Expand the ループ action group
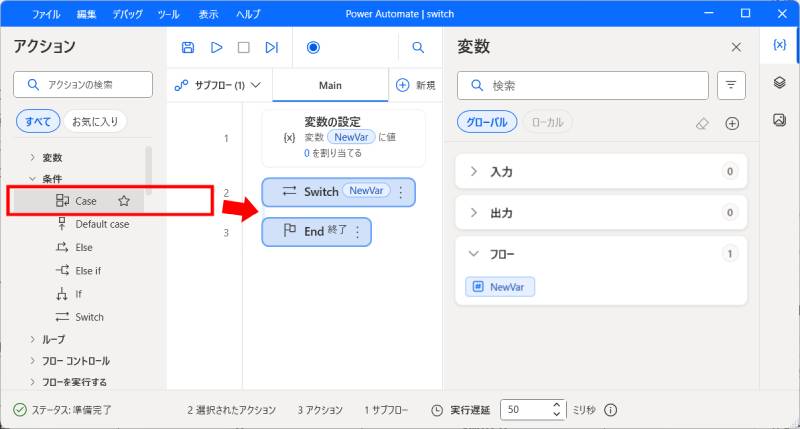Viewport: 800px width, 429px height. pyautogui.click(x=32, y=339)
